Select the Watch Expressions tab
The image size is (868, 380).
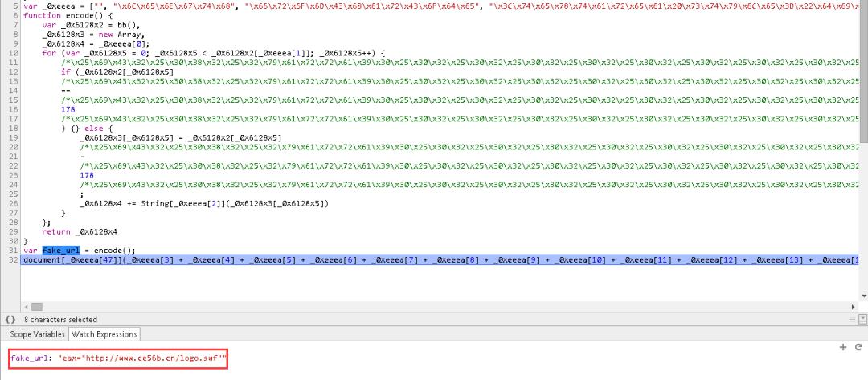(104, 334)
